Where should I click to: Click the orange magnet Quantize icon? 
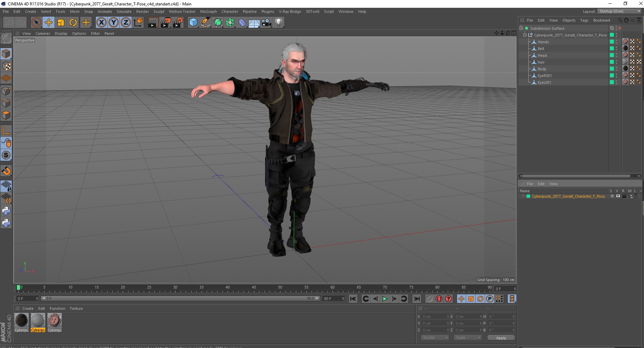pyautogui.click(x=6, y=171)
